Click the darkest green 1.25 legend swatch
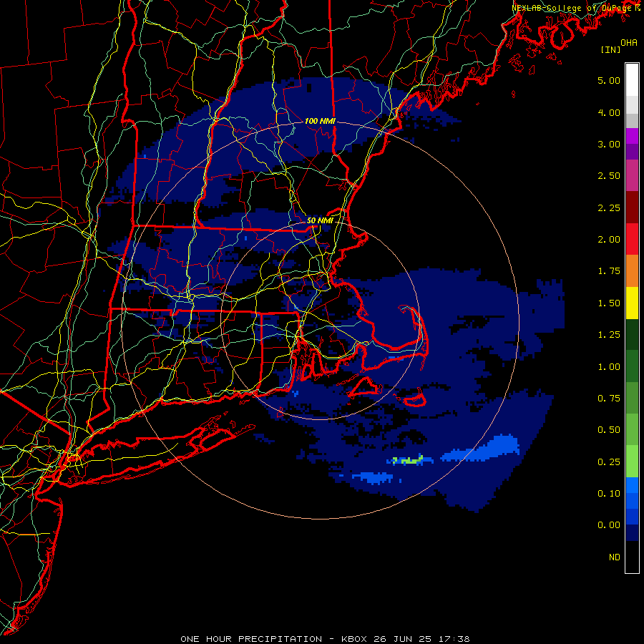Screen dimensions: 644x644 tap(632, 335)
